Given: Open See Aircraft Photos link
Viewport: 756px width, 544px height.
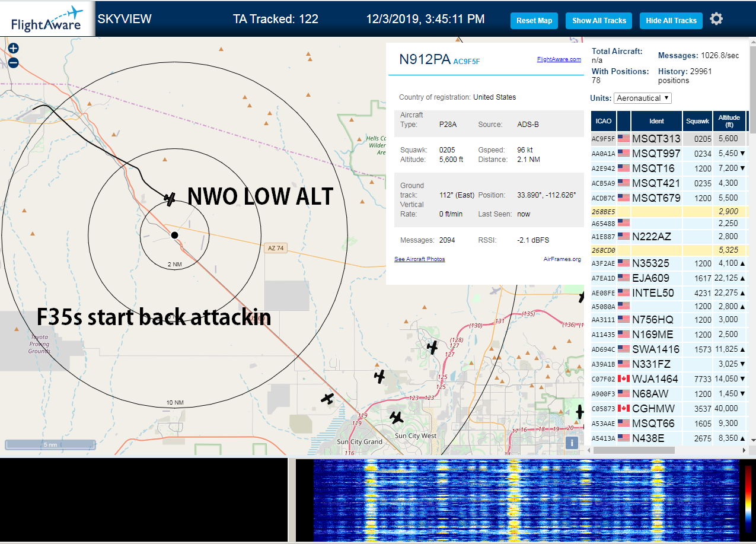Looking at the screenshot, I should pos(419,259).
